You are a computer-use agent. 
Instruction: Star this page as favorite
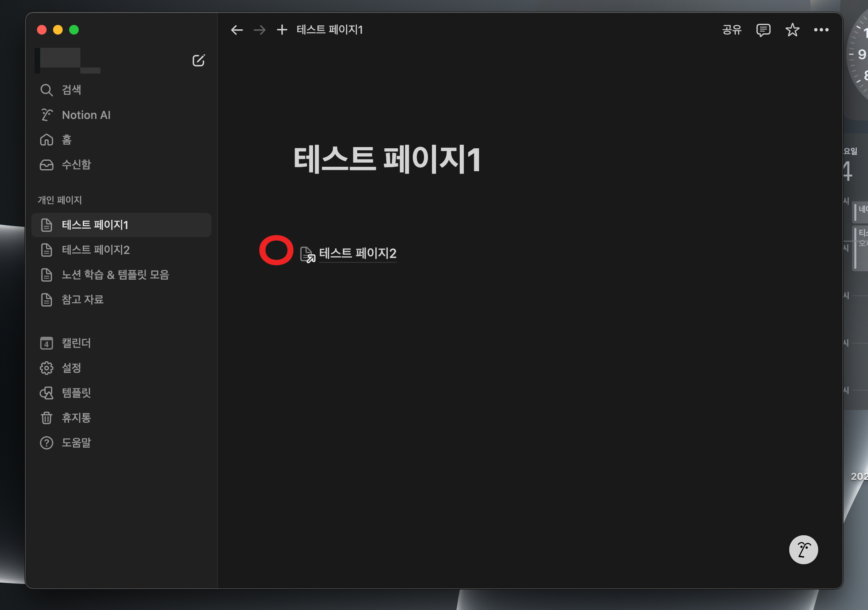point(792,30)
